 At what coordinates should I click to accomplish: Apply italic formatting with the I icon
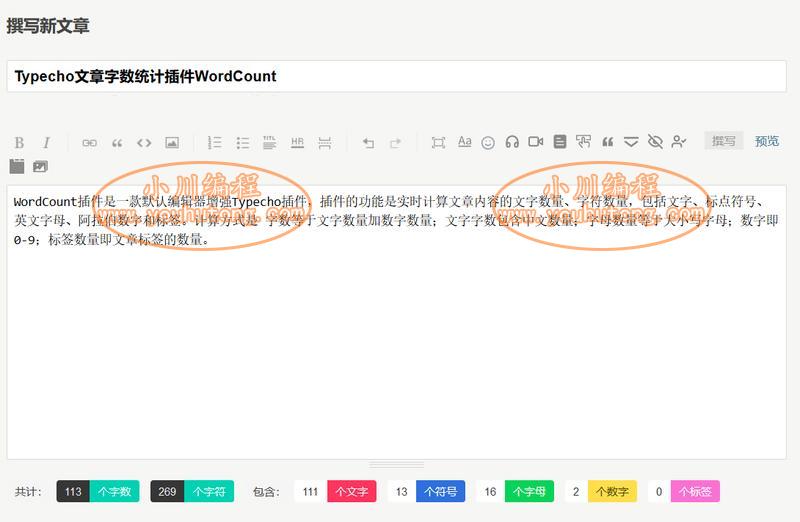[46, 142]
